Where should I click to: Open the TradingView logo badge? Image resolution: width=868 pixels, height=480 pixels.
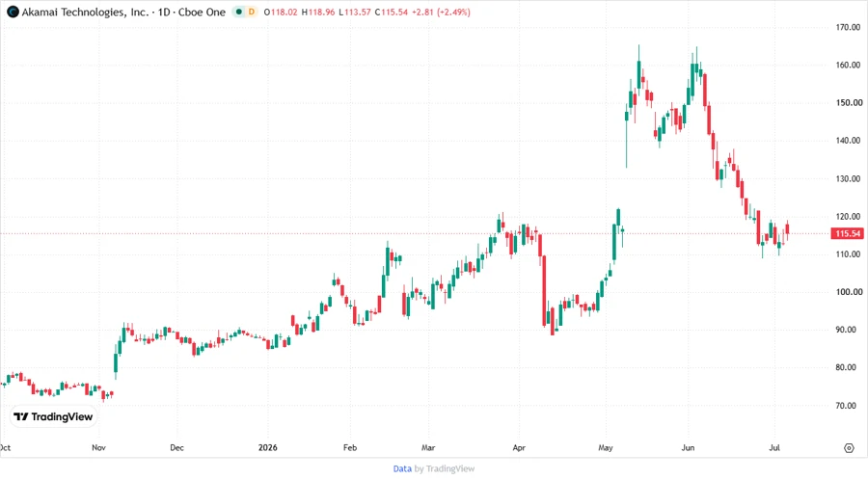tap(54, 417)
